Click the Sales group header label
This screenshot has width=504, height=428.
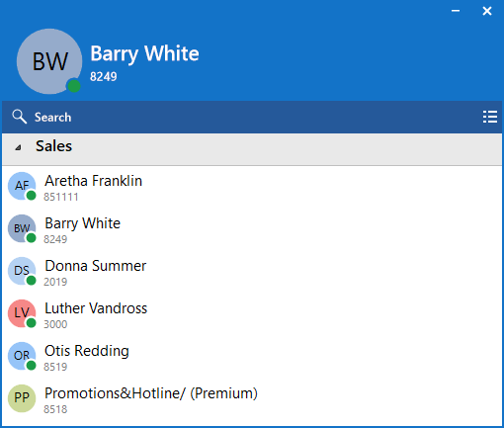(53, 146)
